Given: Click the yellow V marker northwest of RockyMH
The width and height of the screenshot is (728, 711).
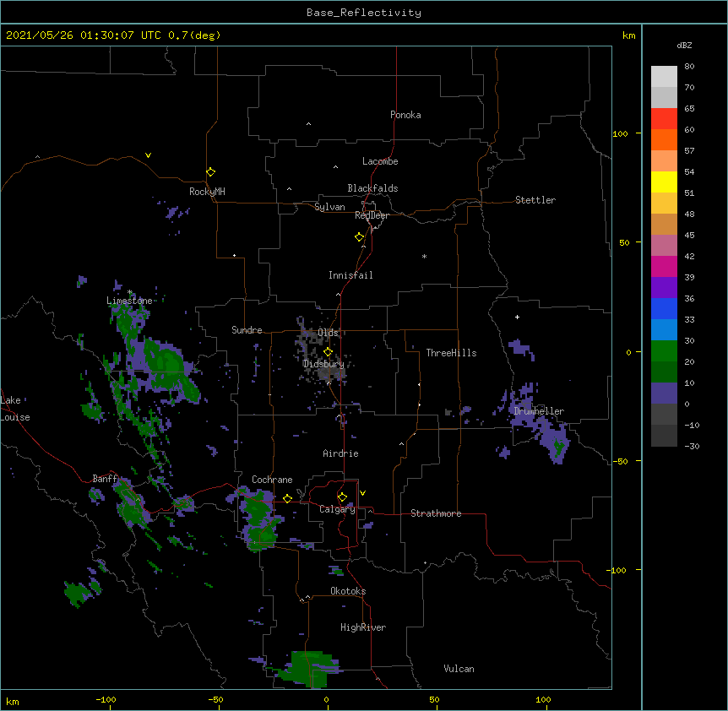Looking at the screenshot, I should tap(148, 155).
